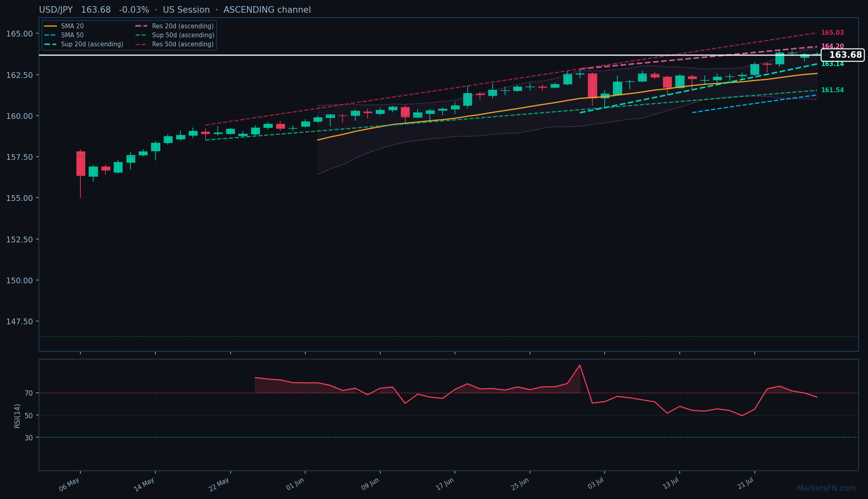Click the Sup 20d (ascending) legend entry
868x499 pixels.
click(x=84, y=44)
